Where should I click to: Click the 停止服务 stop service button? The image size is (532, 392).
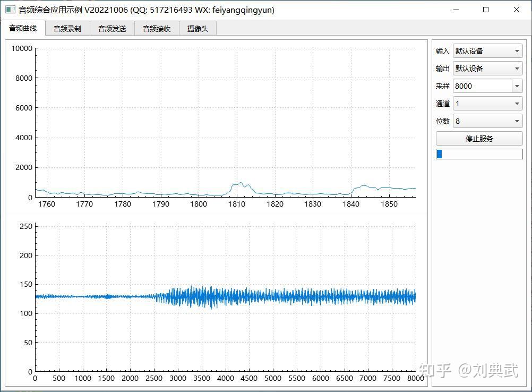[x=478, y=138]
